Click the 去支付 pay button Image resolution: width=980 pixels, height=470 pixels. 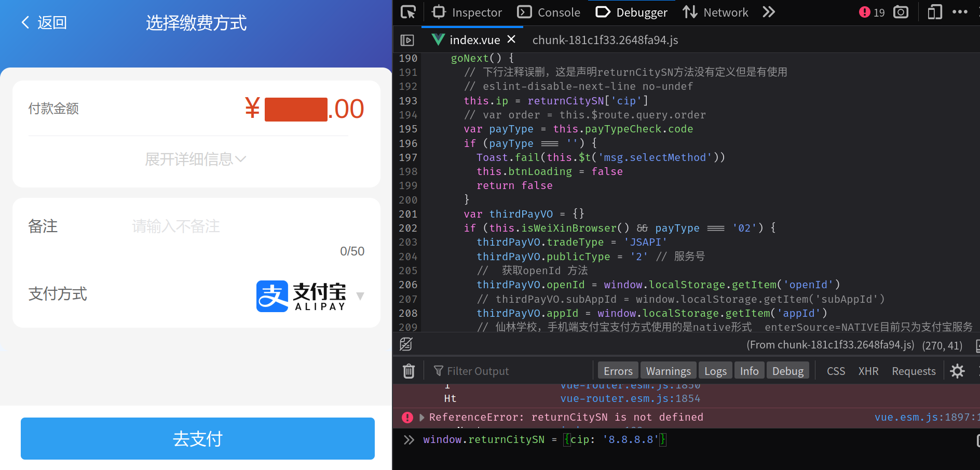(x=198, y=438)
